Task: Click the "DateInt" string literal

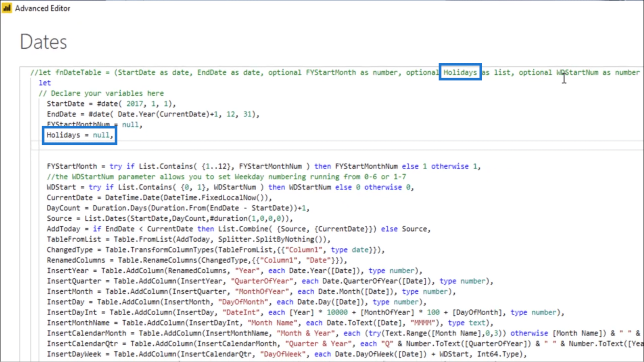Action: tap(241, 312)
